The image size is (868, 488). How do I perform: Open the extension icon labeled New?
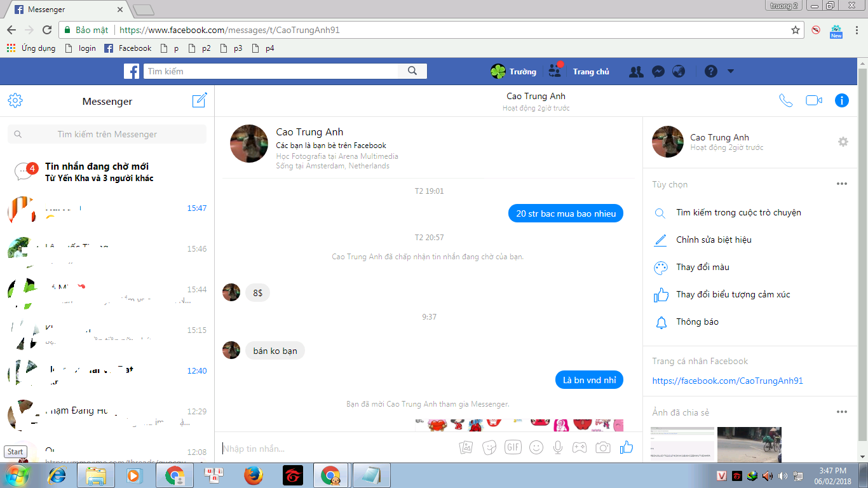pyautogui.click(x=836, y=31)
